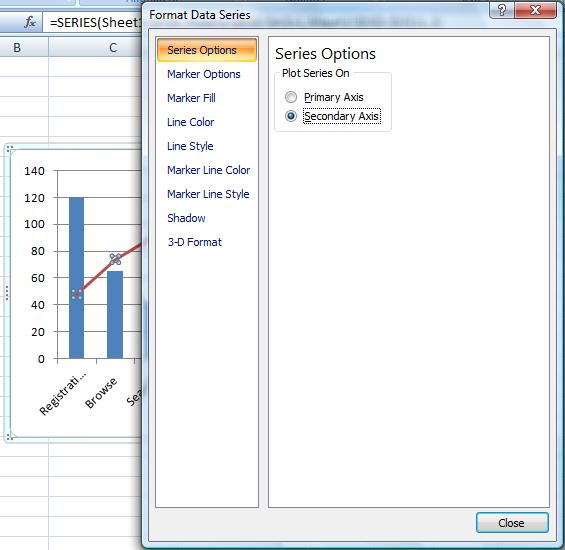Screen dimensions: 565x550
Task: Open the Marker Options category
Action: tap(204, 74)
